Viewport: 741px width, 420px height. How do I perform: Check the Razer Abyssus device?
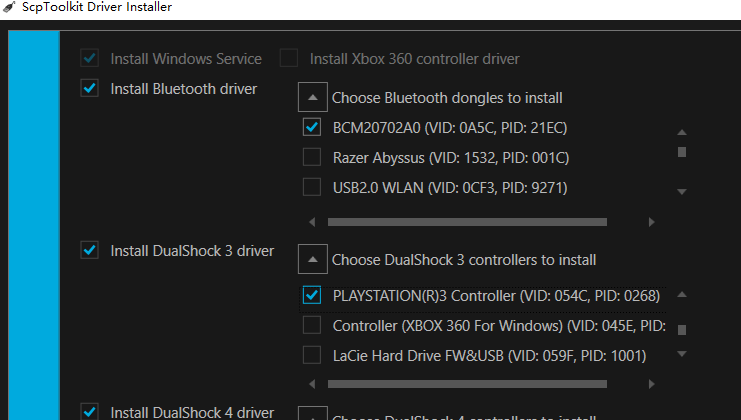pos(312,157)
